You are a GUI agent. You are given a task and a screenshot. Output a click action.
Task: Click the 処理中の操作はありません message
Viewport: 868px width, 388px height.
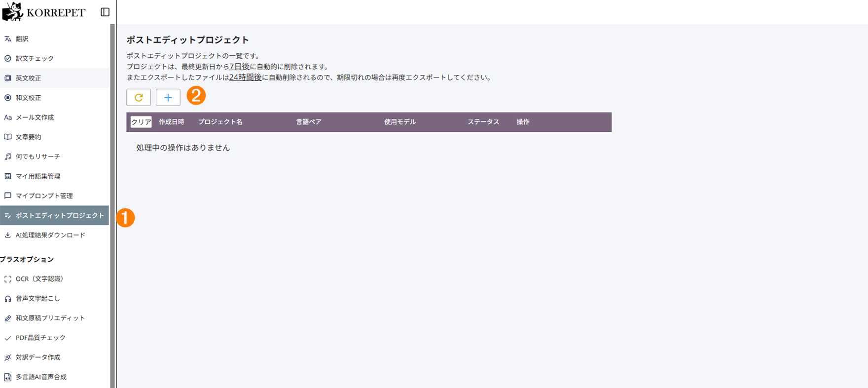(183, 148)
